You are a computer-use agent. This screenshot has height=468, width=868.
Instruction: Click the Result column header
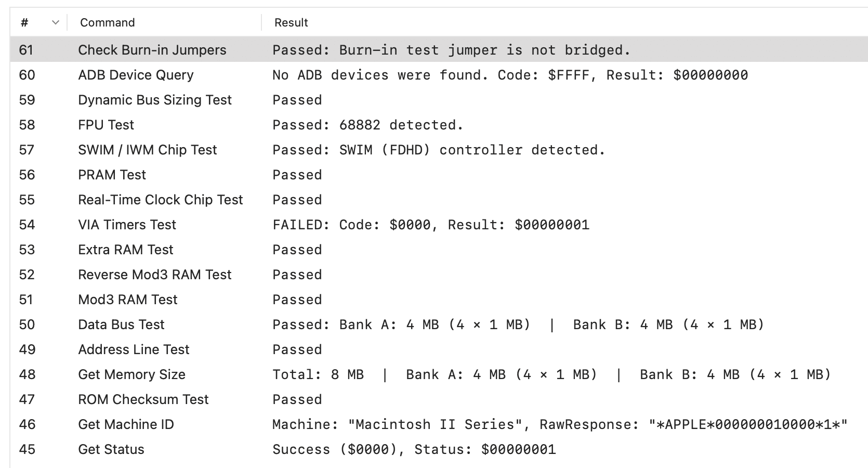click(291, 23)
